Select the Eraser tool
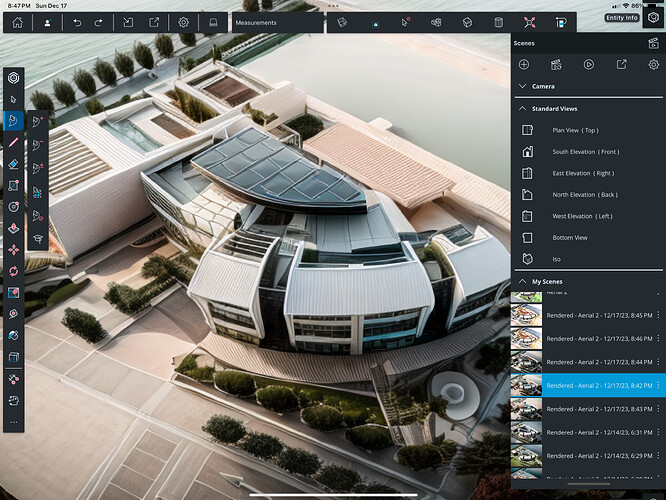The width and height of the screenshot is (666, 500). pyautogui.click(x=14, y=163)
